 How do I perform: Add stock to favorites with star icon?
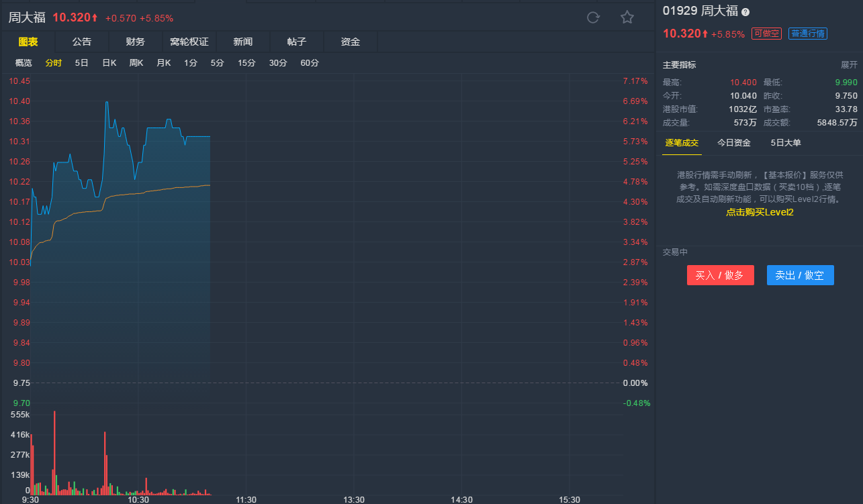(627, 17)
